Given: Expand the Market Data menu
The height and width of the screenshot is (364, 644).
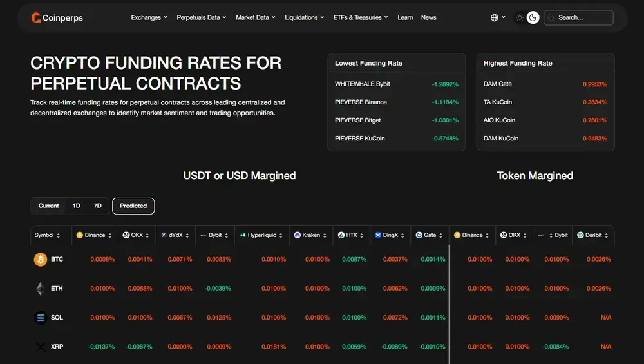Looking at the screenshot, I should [x=256, y=17].
